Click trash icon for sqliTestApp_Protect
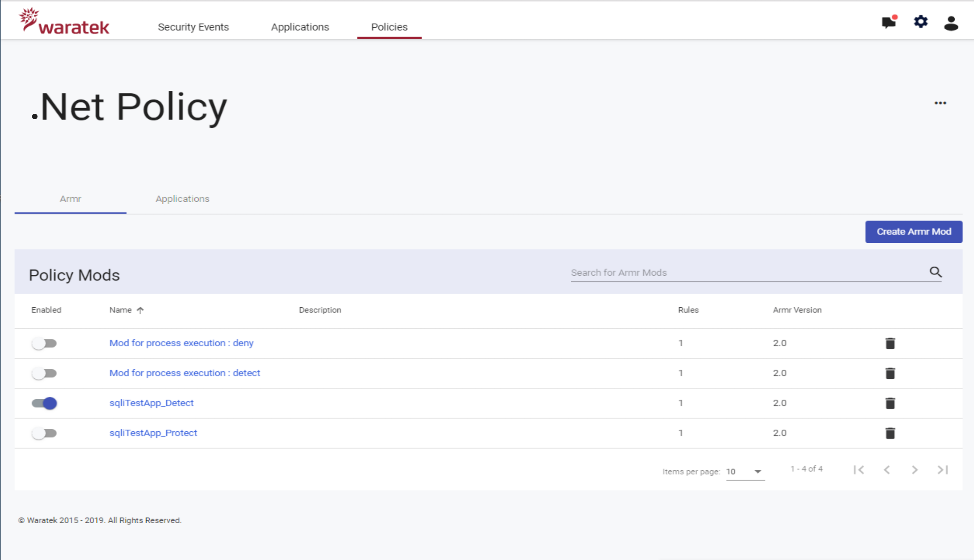This screenshot has width=974, height=560. point(890,433)
